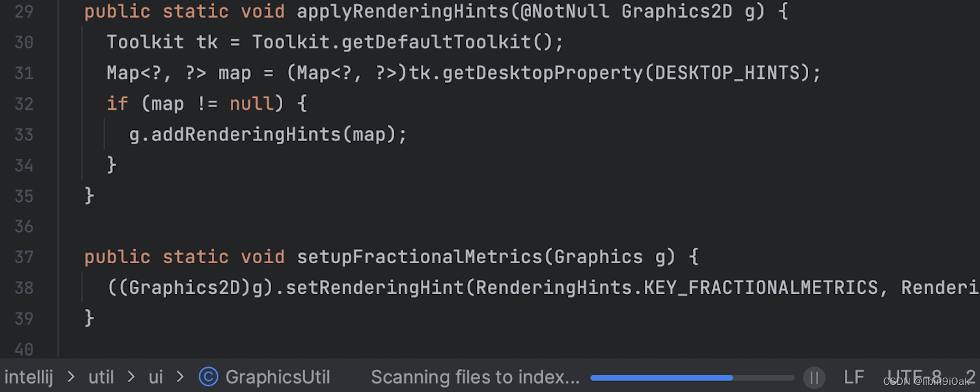Click the setupFractionalMetrics method name

[x=420, y=257]
